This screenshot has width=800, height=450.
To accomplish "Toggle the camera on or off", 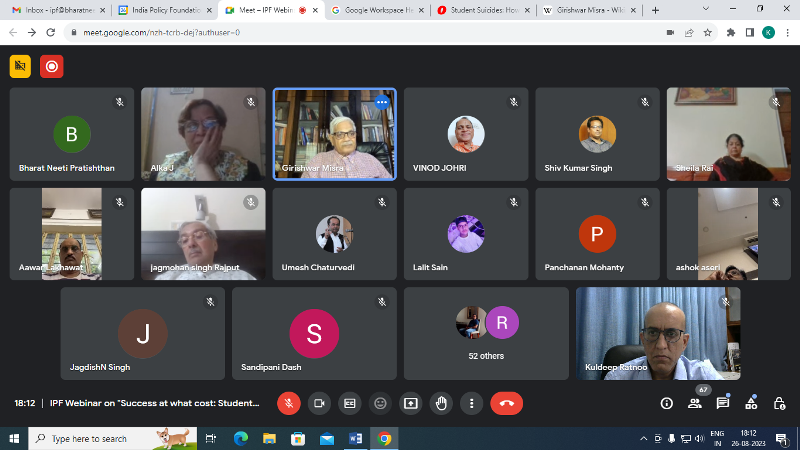I will pos(319,403).
